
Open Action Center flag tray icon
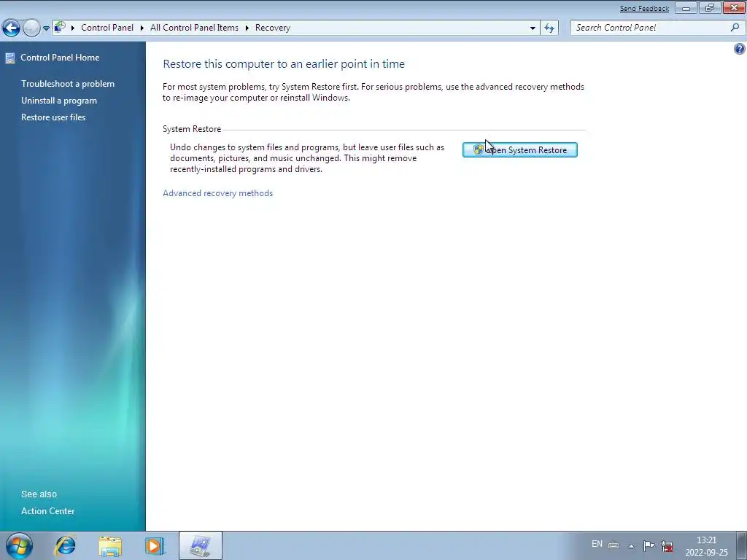click(649, 545)
